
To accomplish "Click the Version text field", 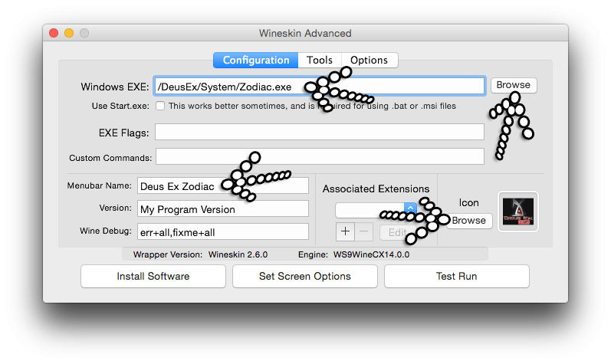I will pos(222,209).
